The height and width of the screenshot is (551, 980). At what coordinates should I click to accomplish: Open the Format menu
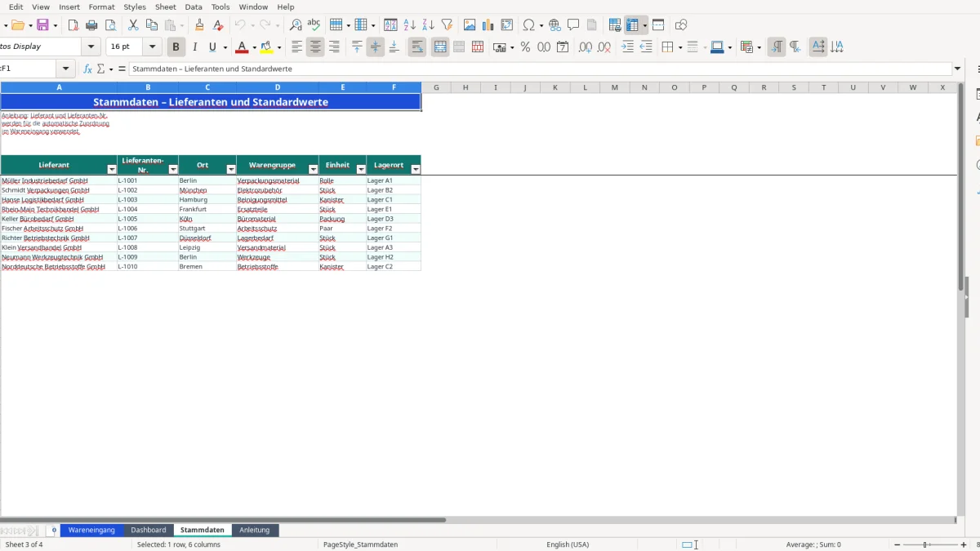[102, 7]
